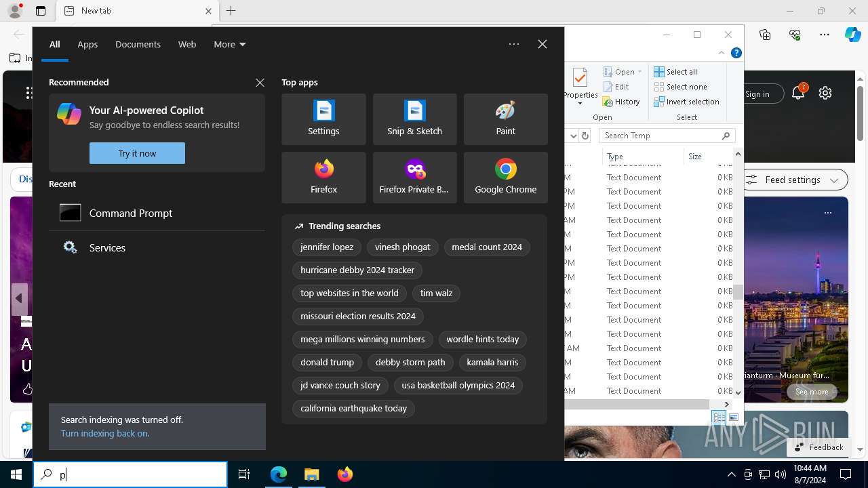Open Edge Copilot sidebar icon
The height and width of the screenshot is (488, 868).
852,35
